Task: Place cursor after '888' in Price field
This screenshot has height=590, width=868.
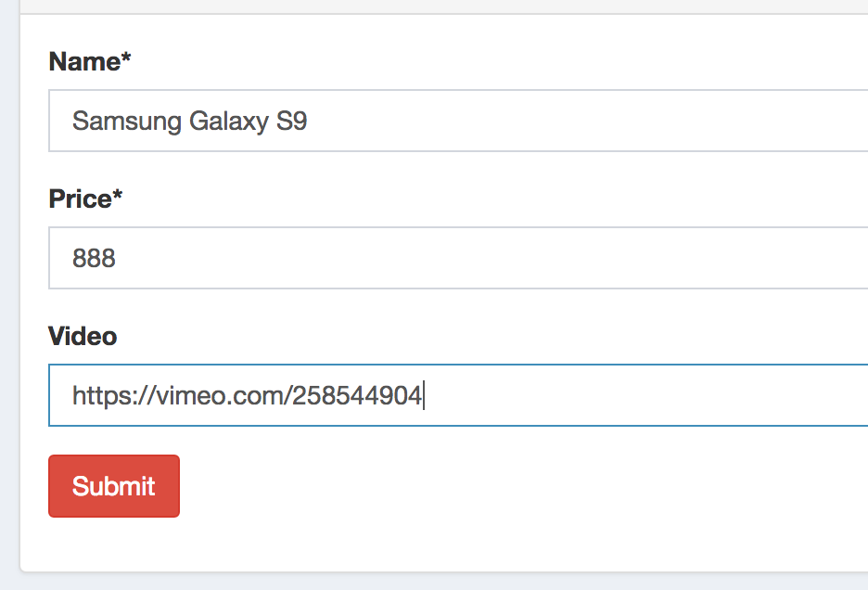Action: click(117, 258)
